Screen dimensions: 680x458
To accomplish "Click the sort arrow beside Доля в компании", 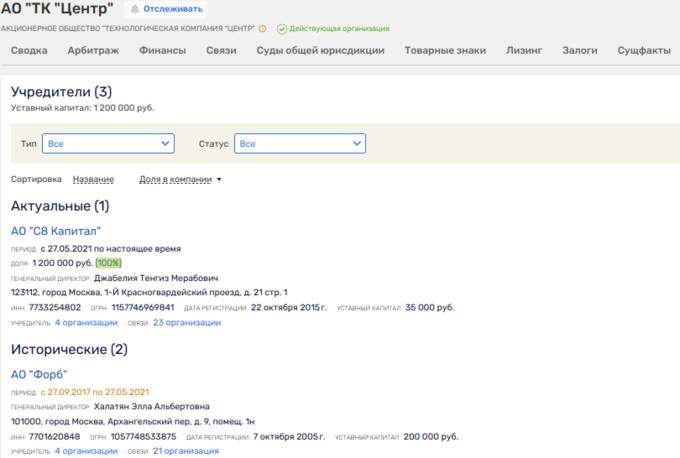I will [x=219, y=180].
